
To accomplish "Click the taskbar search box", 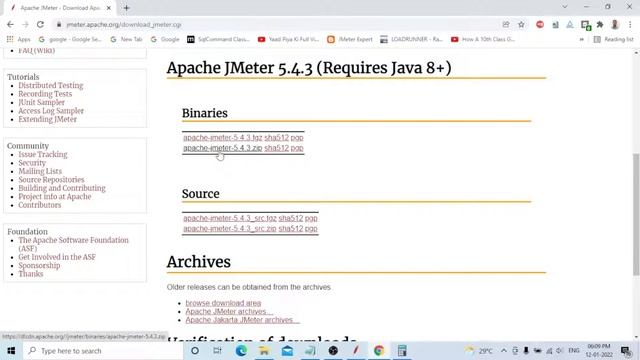I will click(103, 351).
